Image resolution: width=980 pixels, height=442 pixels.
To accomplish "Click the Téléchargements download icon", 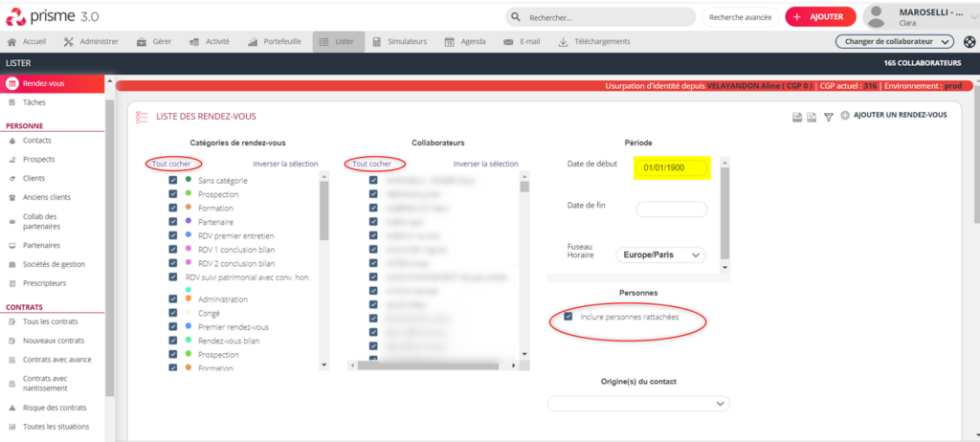I will [x=563, y=42].
